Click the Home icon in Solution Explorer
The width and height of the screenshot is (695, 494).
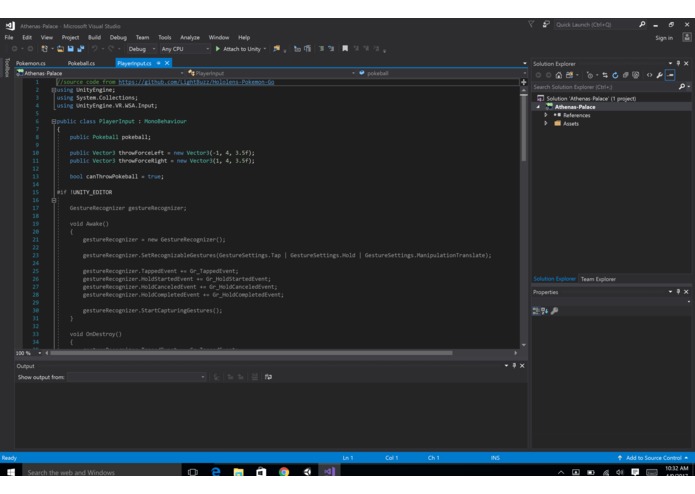click(x=558, y=75)
